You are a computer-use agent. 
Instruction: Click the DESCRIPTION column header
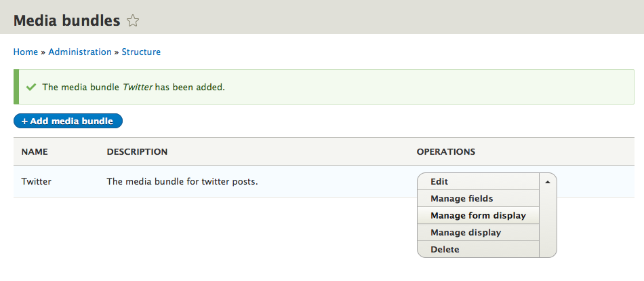pyautogui.click(x=137, y=152)
